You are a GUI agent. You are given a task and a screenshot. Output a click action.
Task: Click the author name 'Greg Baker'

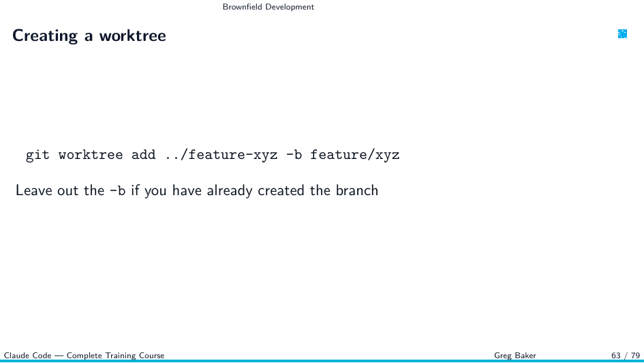point(515,355)
